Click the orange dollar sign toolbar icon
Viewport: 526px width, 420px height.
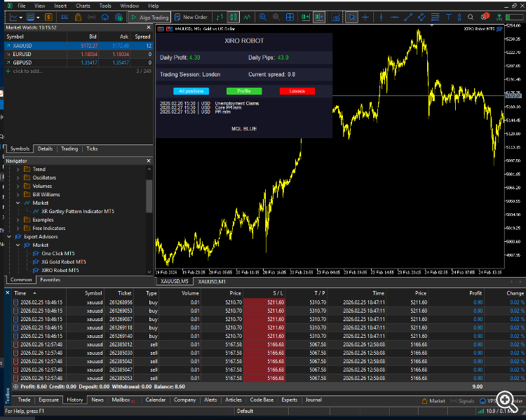(48, 17)
